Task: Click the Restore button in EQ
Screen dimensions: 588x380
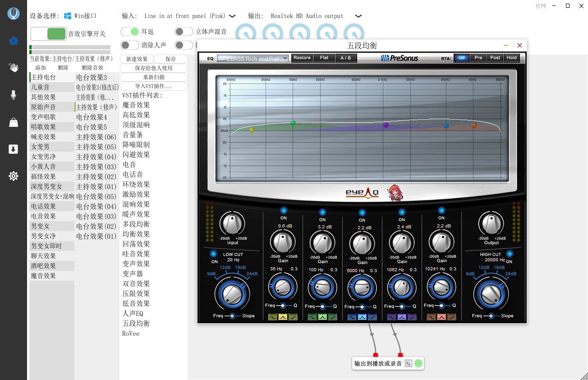Action: coord(302,58)
